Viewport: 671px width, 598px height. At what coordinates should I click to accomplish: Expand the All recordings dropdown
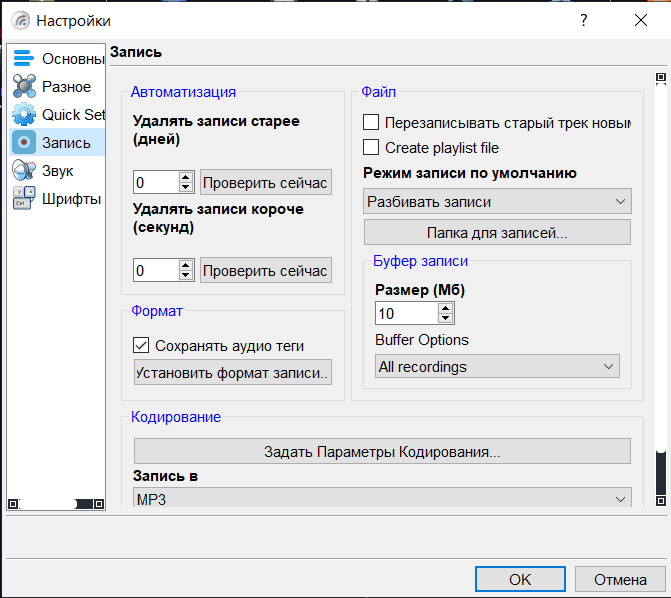click(497, 367)
